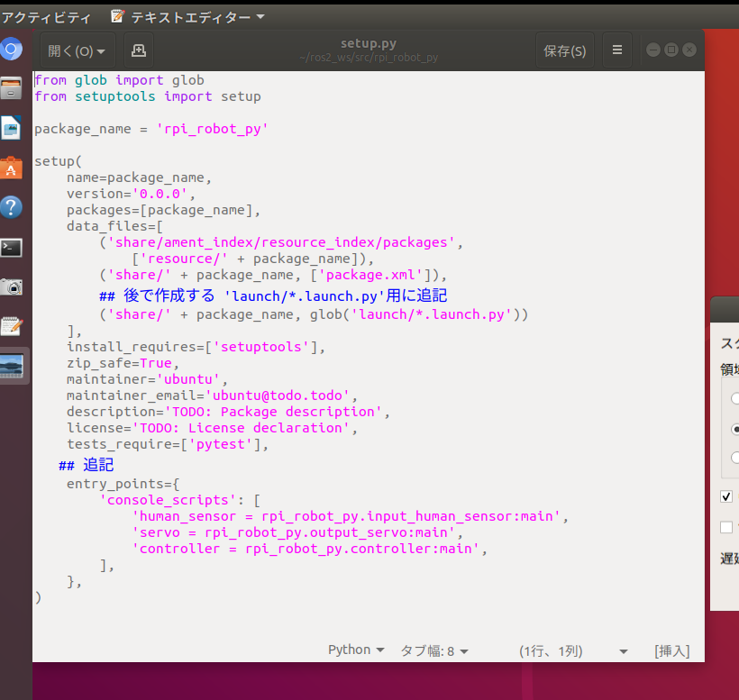Click the 'package.xml' string
The height and width of the screenshot is (700, 739).
pyautogui.click(x=370, y=275)
